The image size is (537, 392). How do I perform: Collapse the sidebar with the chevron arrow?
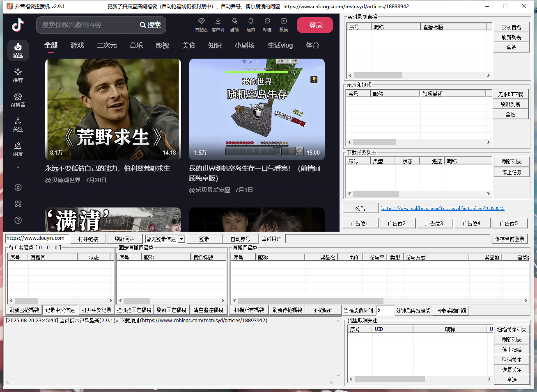click(x=18, y=167)
